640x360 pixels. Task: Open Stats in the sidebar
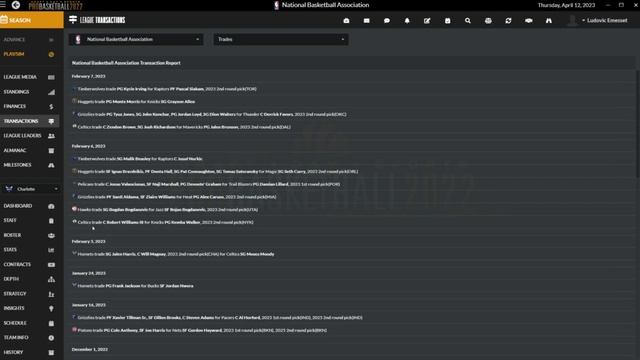29,250
